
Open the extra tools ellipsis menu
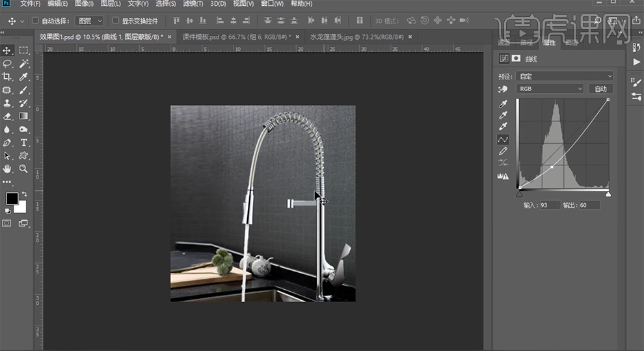click(7, 182)
